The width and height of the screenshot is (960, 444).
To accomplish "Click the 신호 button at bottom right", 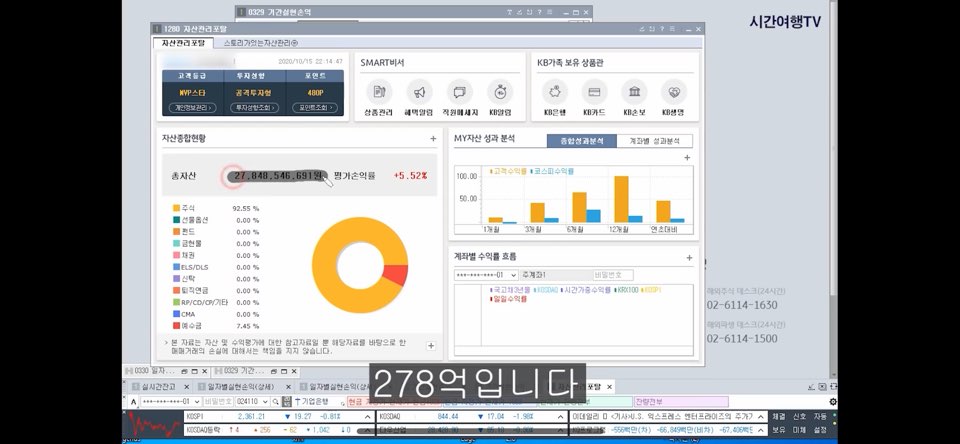I will click(800, 416).
